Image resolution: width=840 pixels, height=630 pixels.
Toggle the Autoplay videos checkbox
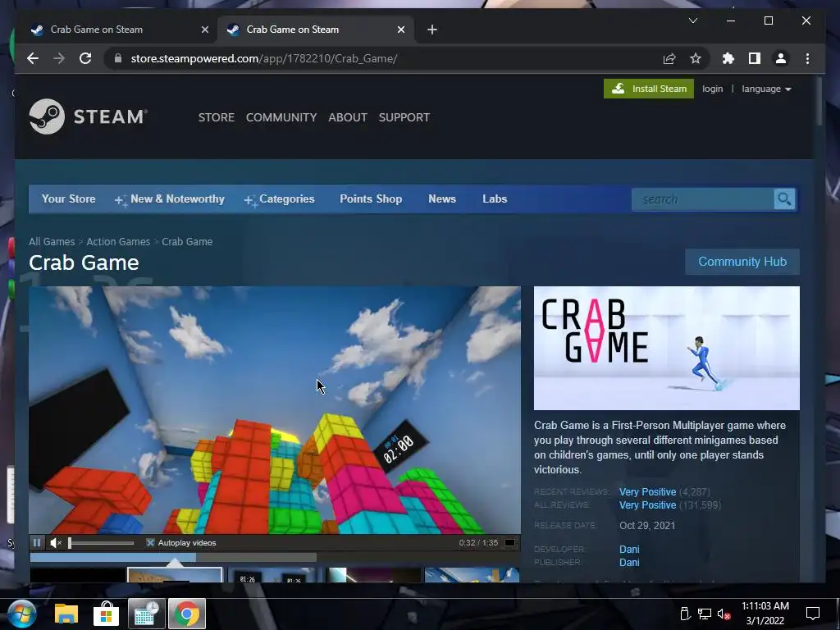150,543
